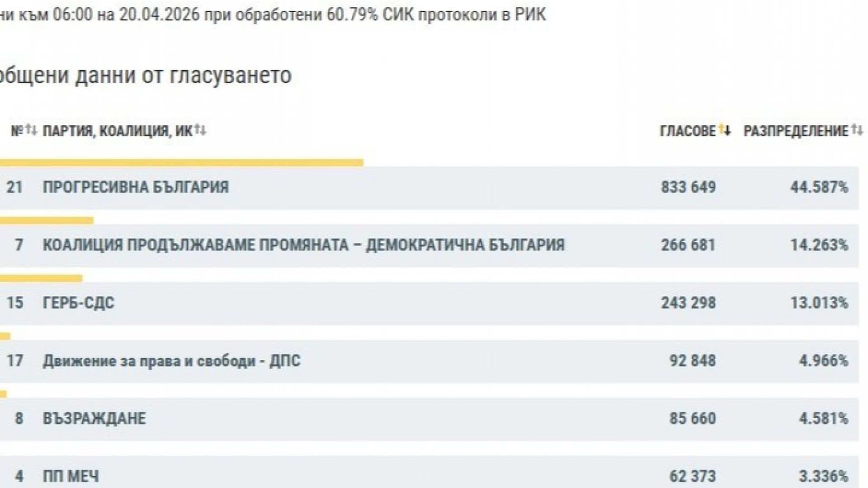The width and height of the screenshot is (868, 488).
Task: Click the 92 848 votes cell
Action: coord(693,361)
